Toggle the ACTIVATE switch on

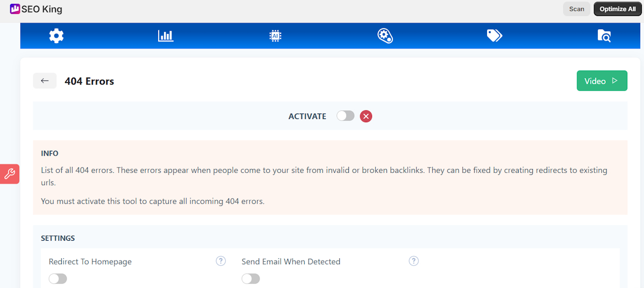[x=346, y=116]
